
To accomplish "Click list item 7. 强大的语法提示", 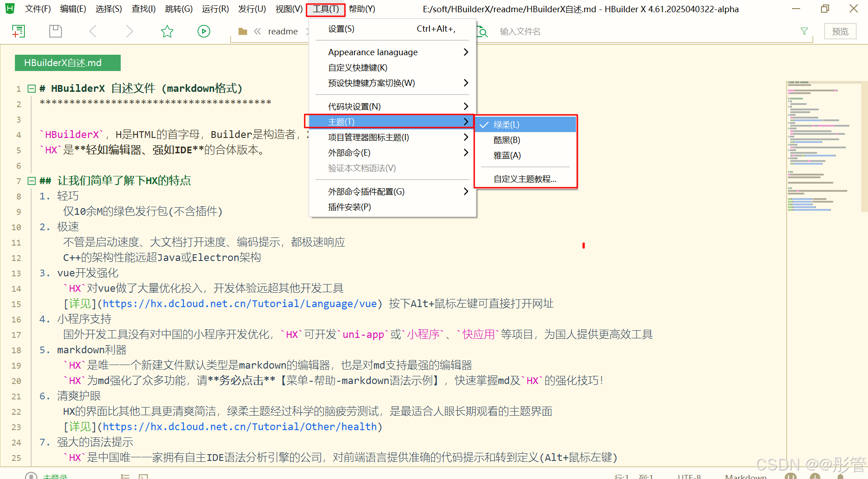I will click(86, 442).
